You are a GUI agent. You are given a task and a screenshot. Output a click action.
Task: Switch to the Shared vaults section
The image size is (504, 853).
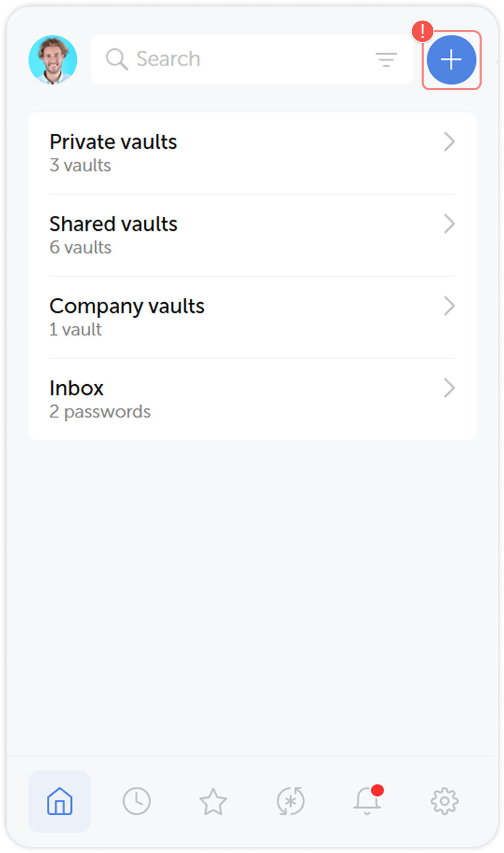113,225
